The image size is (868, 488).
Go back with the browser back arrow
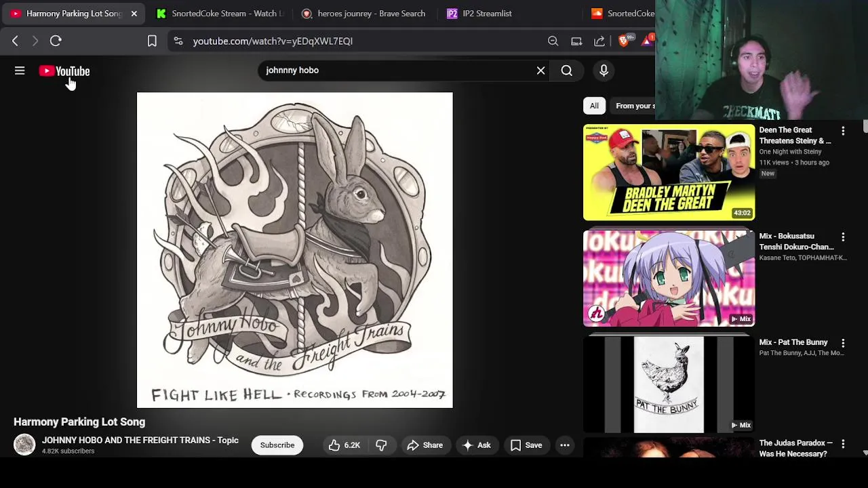pos(15,41)
